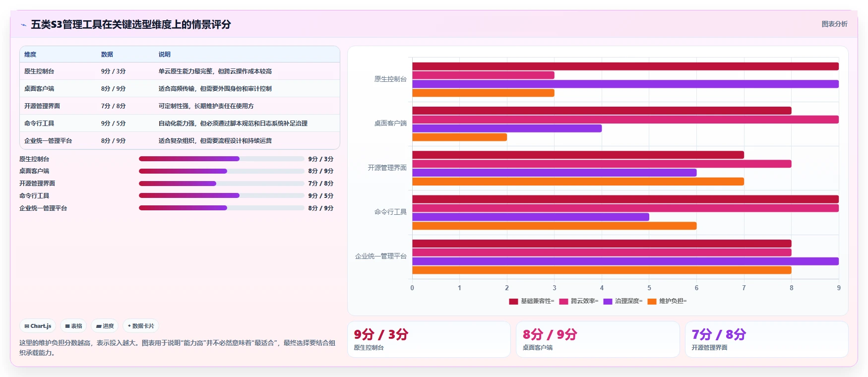Viewport: 868px width, 377px height.
Task: Click the title 五类S3管理工具在关键选型维度上的情景评分
Action: pos(131,24)
